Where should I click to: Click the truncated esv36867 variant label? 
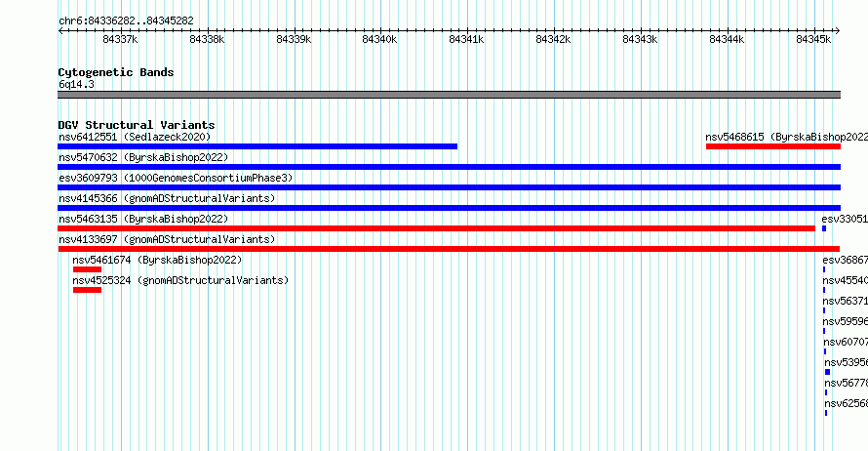[846, 260]
